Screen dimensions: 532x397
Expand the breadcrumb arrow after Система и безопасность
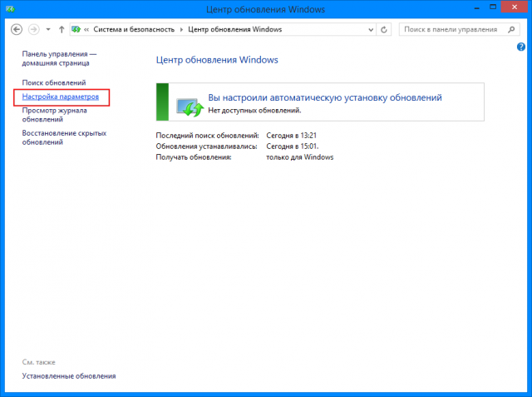[181, 29]
